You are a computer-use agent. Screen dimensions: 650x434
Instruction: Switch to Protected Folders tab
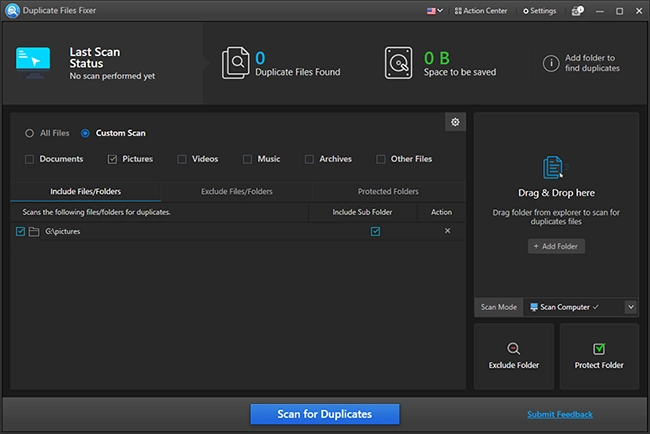tap(388, 192)
